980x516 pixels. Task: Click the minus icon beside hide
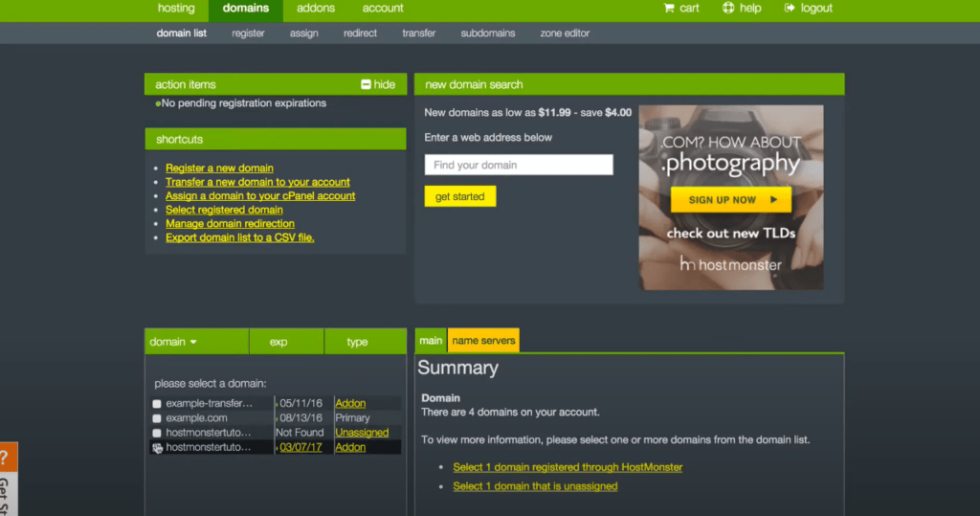[x=366, y=84]
